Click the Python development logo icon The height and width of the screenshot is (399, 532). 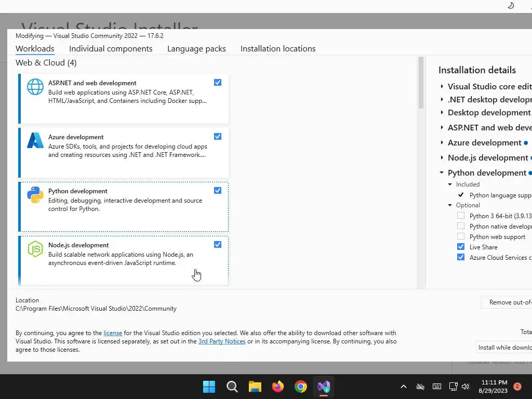pyautogui.click(x=35, y=195)
